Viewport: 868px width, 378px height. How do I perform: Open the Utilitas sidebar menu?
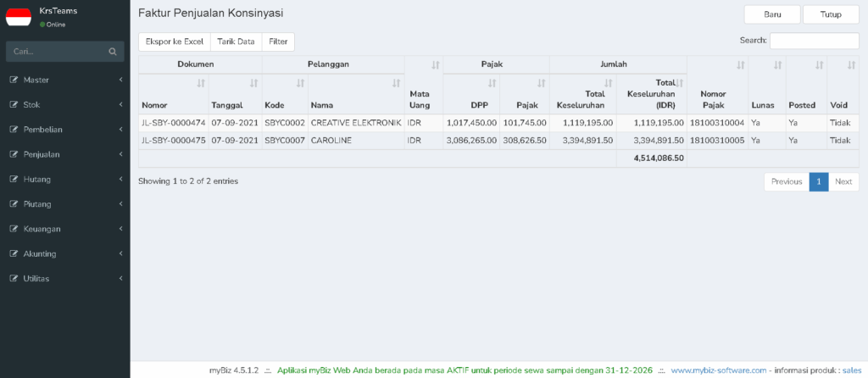64,278
